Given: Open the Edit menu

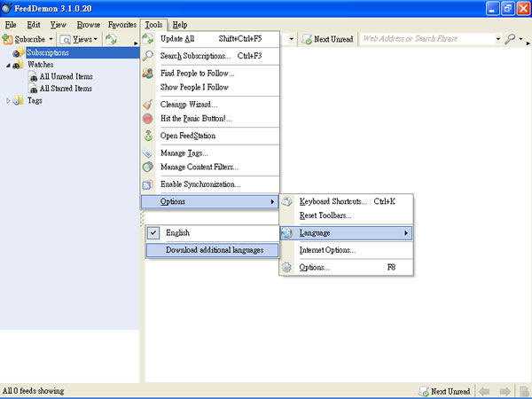Looking at the screenshot, I should pyautogui.click(x=34, y=25).
